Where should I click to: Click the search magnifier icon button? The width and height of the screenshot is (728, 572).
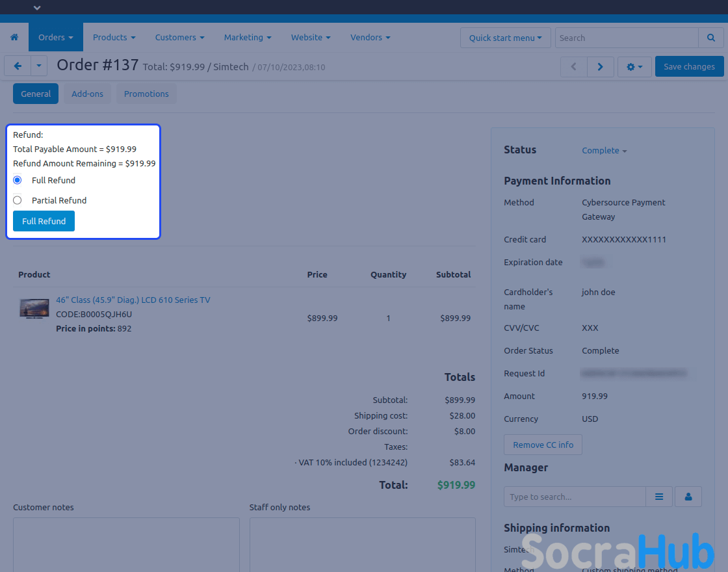pos(710,38)
